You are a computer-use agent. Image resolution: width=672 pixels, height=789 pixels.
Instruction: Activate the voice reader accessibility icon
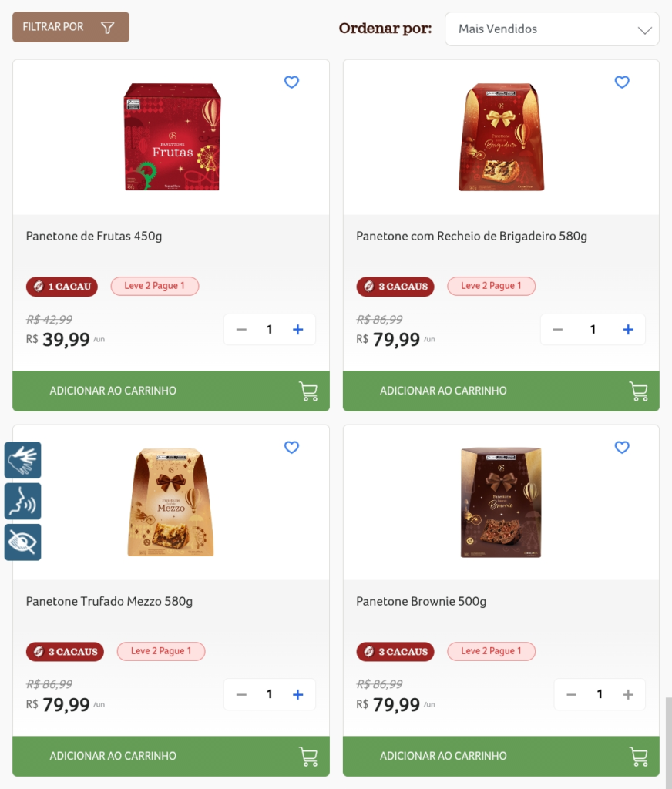tap(22, 502)
